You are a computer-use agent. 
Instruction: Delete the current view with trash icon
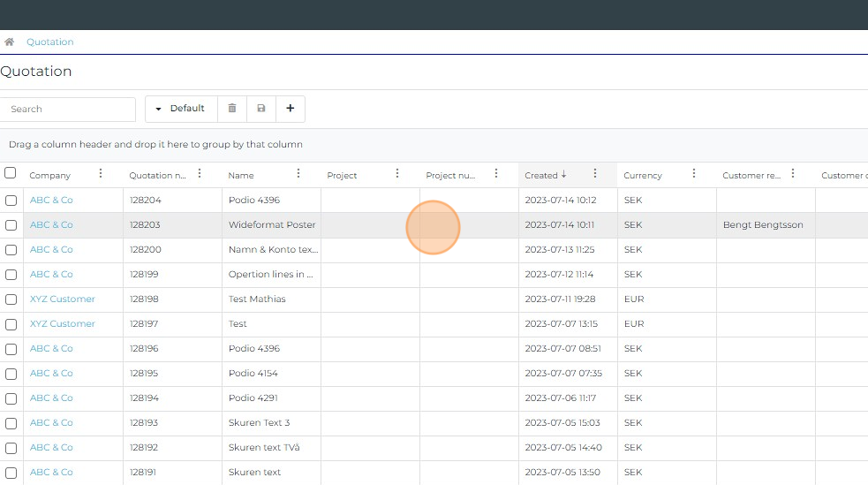pos(232,109)
